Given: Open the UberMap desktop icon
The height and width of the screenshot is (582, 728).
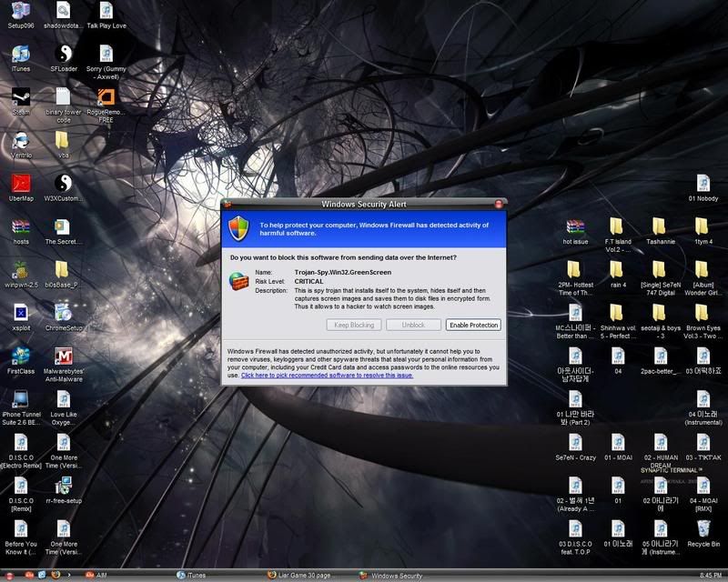Looking at the screenshot, I should pyautogui.click(x=21, y=184).
